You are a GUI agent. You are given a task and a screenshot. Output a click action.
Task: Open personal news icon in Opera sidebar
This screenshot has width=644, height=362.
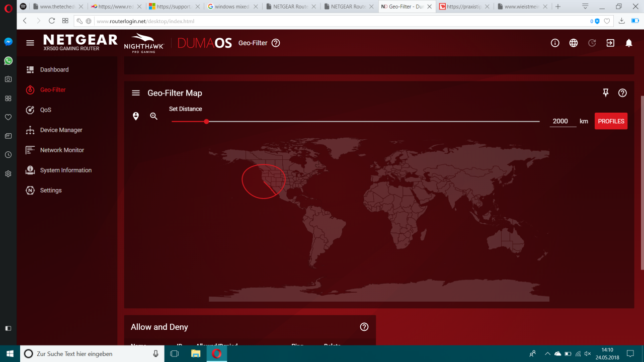[x=8, y=136]
